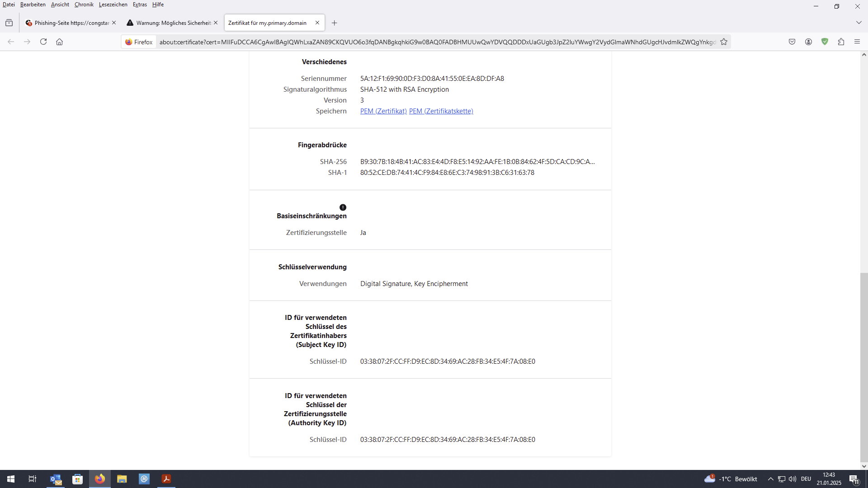Open the Firefox hamburger application menu
This screenshot has height=488, width=868.
pyautogui.click(x=857, y=42)
